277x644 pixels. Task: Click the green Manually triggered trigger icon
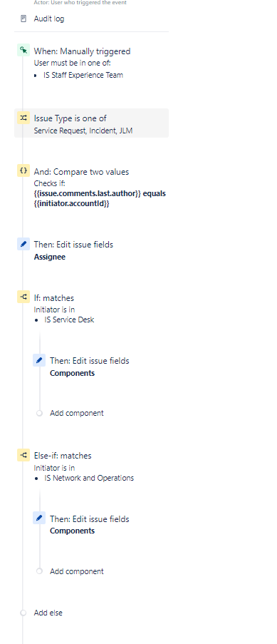point(23,51)
